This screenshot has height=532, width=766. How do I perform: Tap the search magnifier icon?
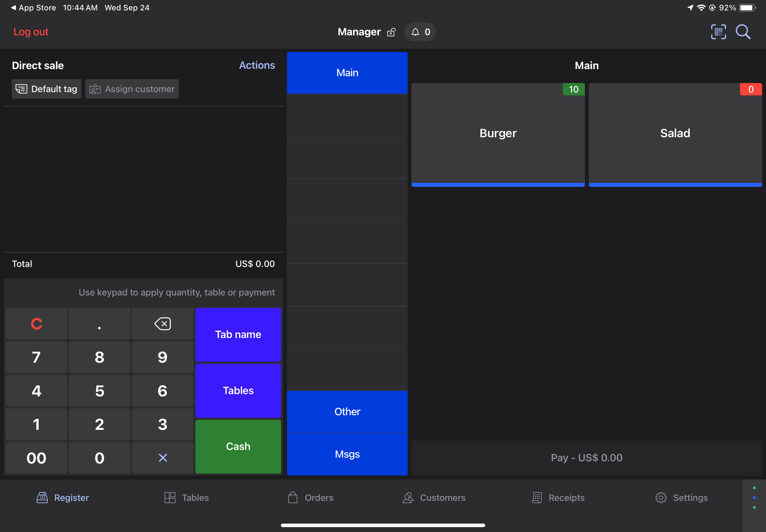tap(743, 32)
